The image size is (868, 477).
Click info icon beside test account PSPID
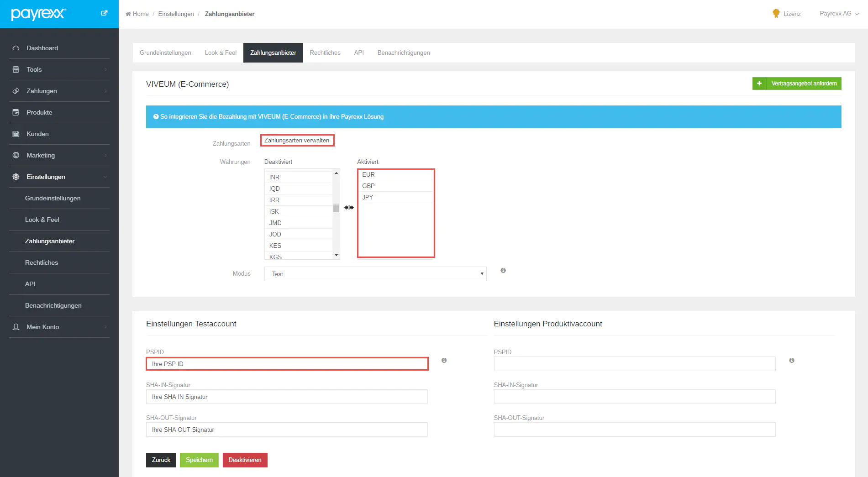click(444, 361)
